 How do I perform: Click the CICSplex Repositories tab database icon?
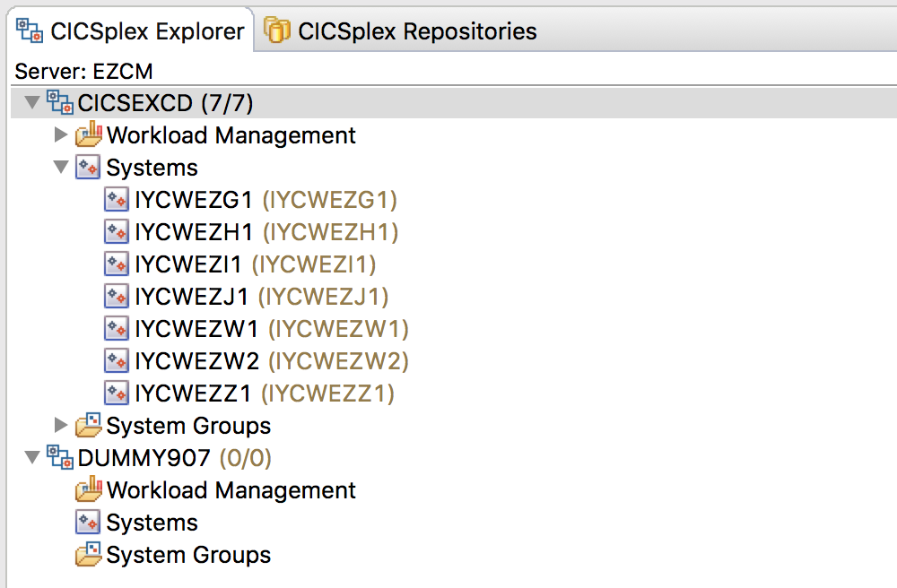278,30
